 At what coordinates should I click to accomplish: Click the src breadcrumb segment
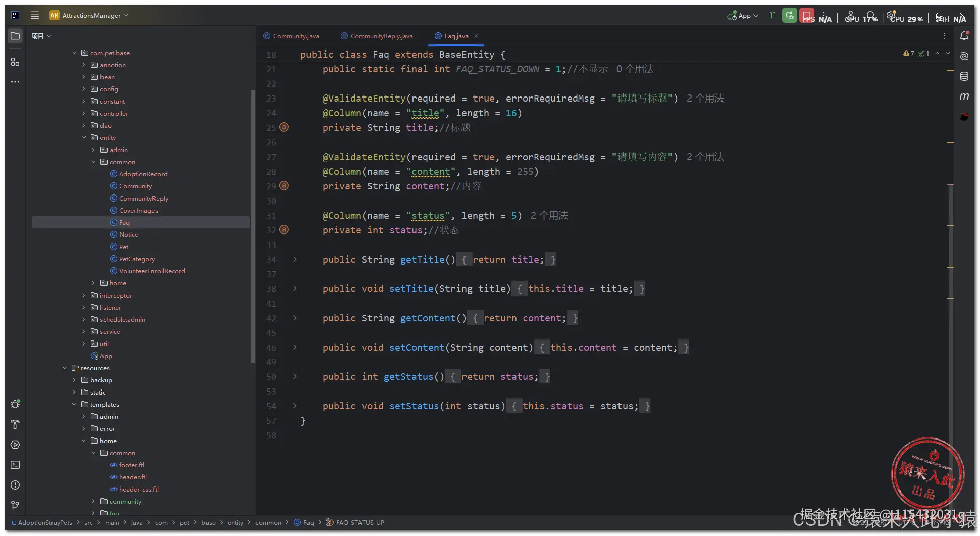(x=88, y=522)
